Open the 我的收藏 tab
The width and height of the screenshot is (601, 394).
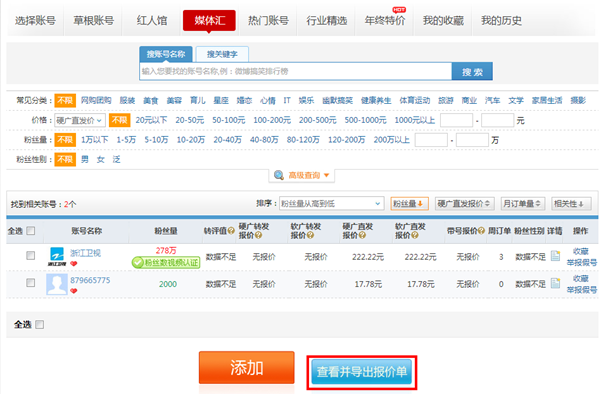click(443, 21)
